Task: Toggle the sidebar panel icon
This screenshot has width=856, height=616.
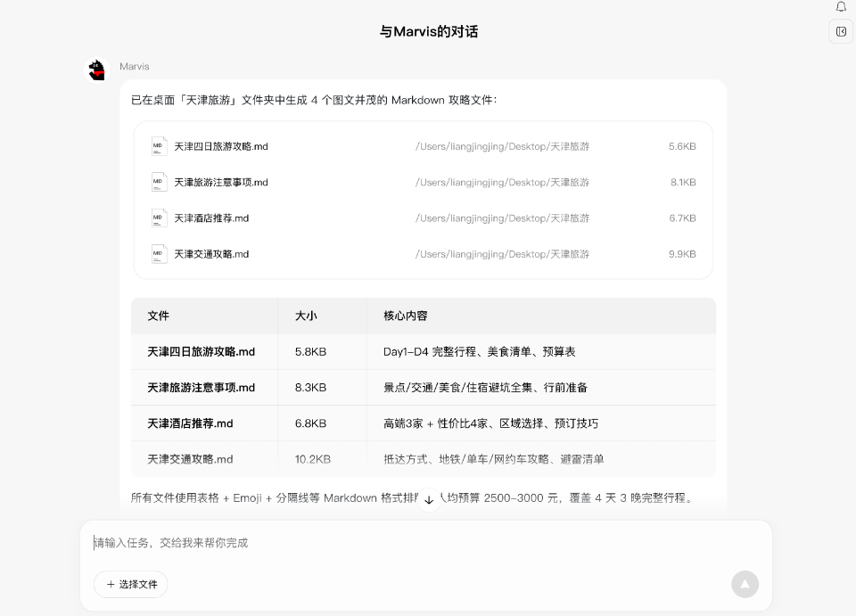Action: tap(841, 31)
